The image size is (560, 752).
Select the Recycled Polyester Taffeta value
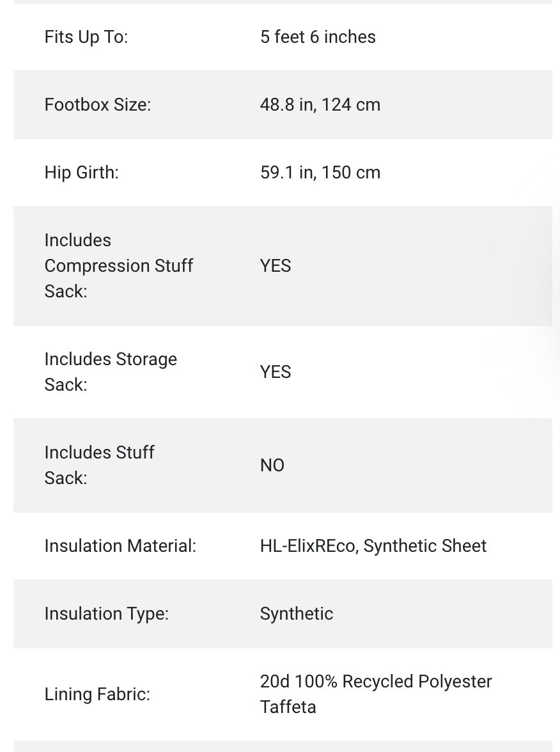[375, 694]
